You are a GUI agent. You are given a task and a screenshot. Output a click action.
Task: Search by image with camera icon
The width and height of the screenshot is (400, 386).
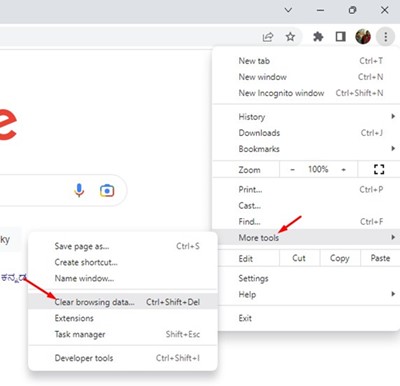pos(107,191)
